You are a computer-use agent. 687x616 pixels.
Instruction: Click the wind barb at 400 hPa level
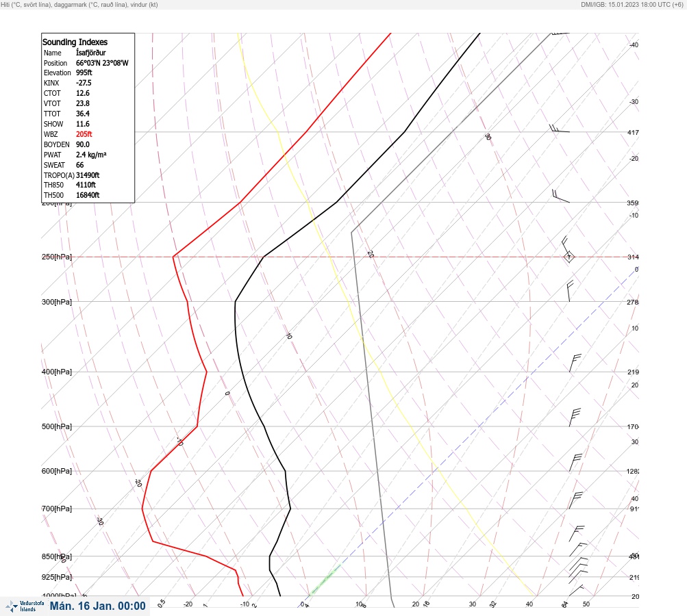click(x=575, y=363)
